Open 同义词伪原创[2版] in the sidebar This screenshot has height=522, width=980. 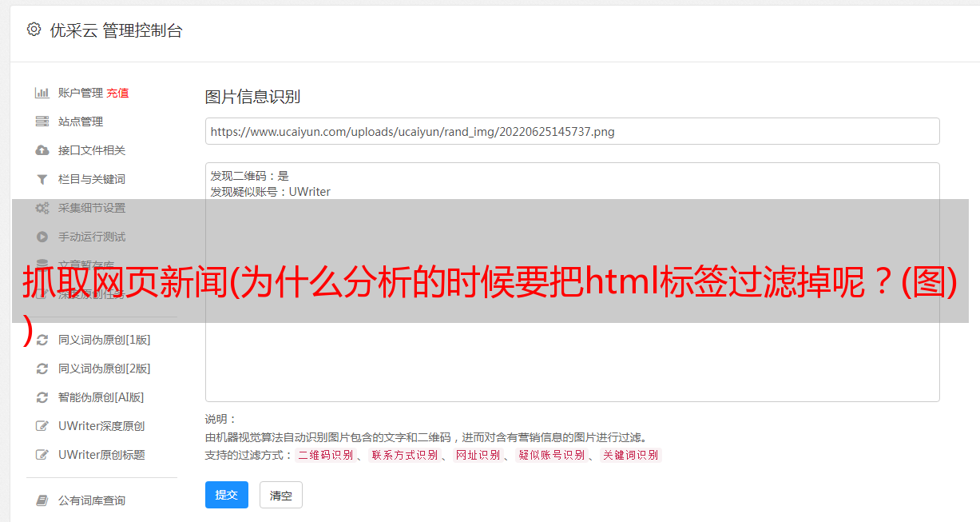pos(104,369)
